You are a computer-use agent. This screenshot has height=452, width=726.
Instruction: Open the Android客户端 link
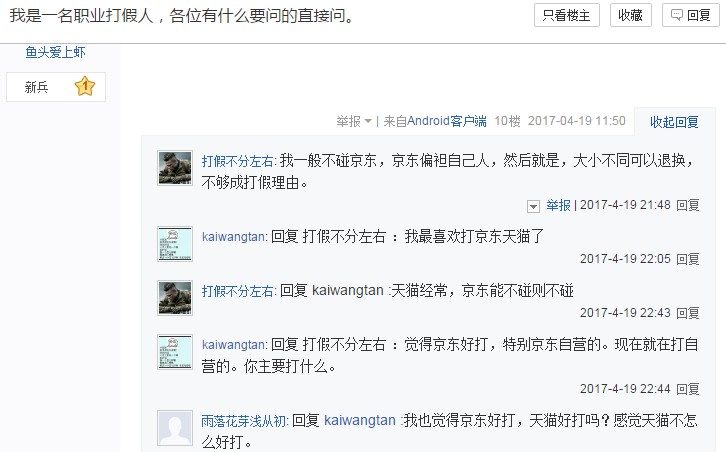click(x=447, y=121)
